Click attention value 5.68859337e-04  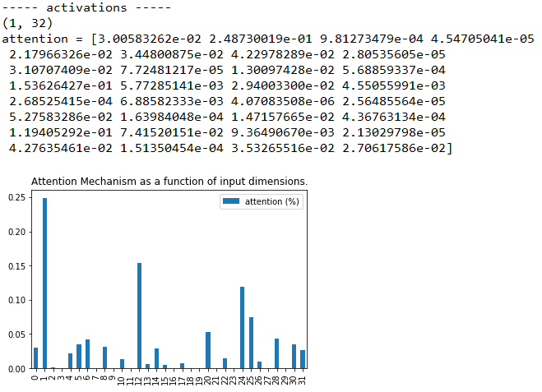pyautogui.click(x=394, y=70)
